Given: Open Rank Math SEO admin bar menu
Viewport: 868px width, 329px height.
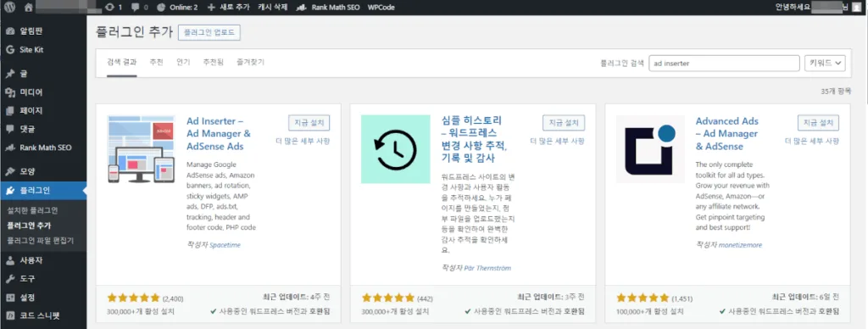Looking at the screenshot, I should pos(328,7).
